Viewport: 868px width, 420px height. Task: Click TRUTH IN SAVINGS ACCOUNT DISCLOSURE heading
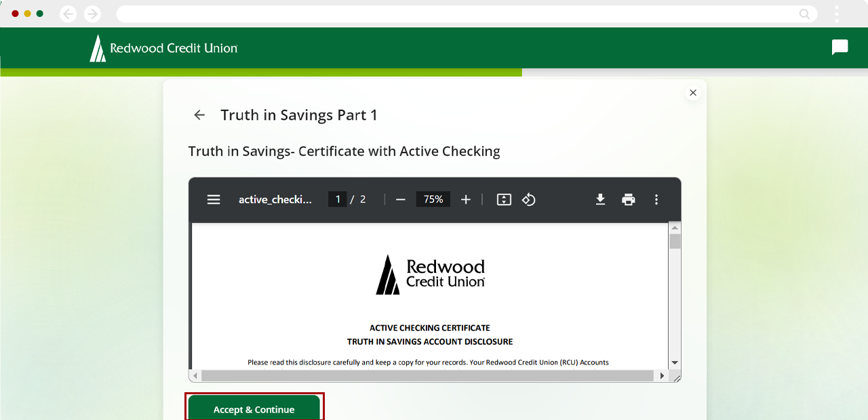(x=430, y=341)
